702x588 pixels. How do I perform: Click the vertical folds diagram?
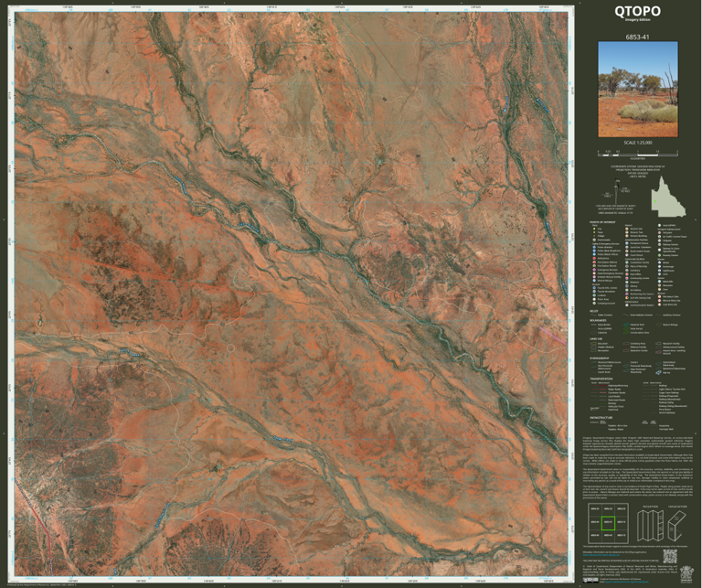[x=650, y=526]
